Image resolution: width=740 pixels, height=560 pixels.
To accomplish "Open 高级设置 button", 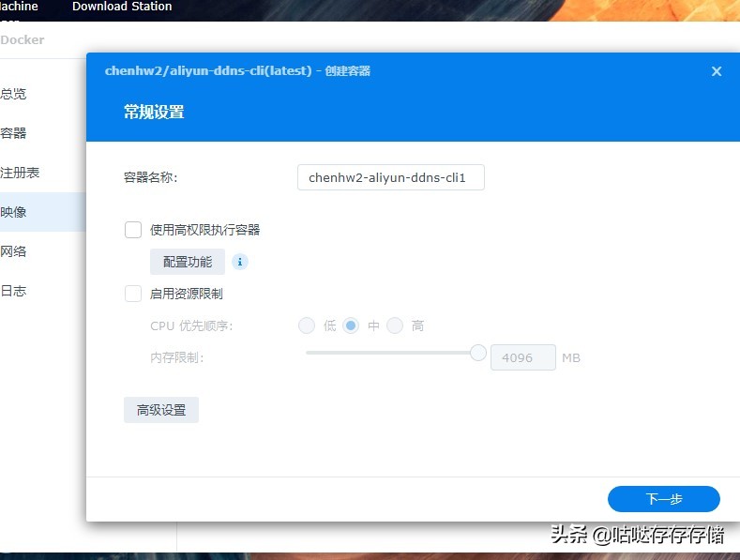I will [161, 410].
